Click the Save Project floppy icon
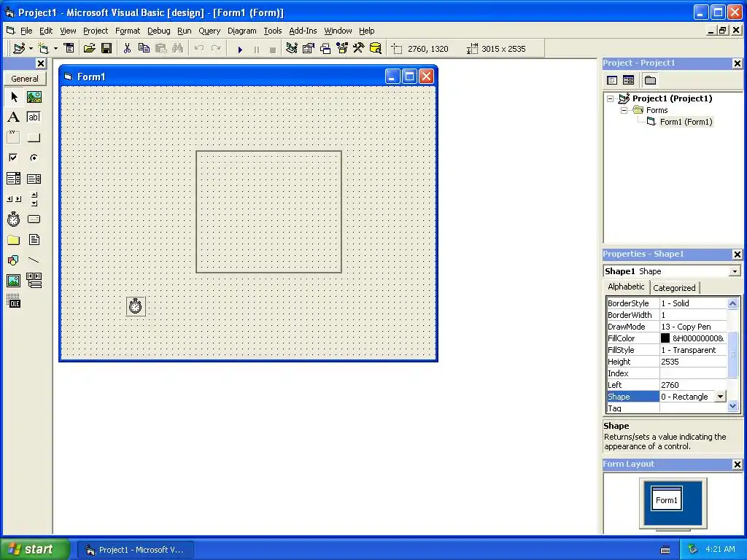Image resolution: width=747 pixels, height=560 pixels. tap(107, 48)
